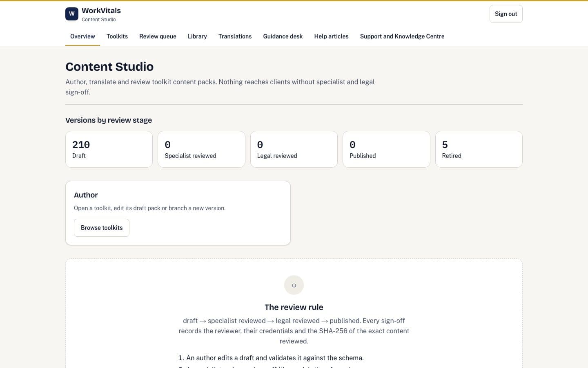The width and height of the screenshot is (588, 368).
Task: Click the Author card heading
Action: [86, 195]
